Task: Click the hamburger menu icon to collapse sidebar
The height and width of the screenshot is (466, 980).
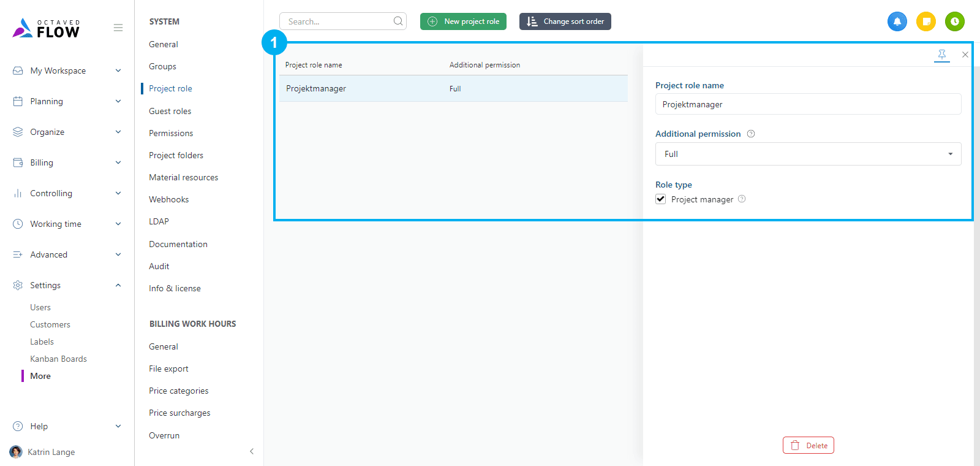Action: click(x=118, y=28)
